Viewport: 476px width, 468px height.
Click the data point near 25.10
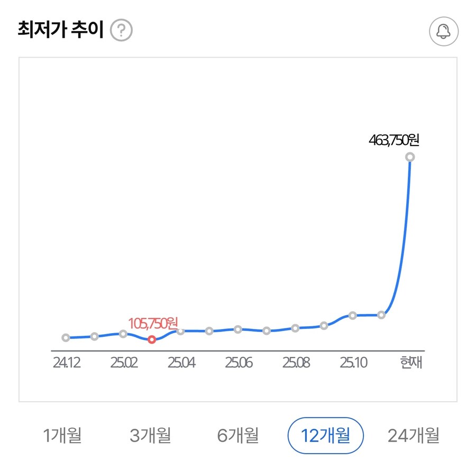pyautogui.click(x=352, y=315)
